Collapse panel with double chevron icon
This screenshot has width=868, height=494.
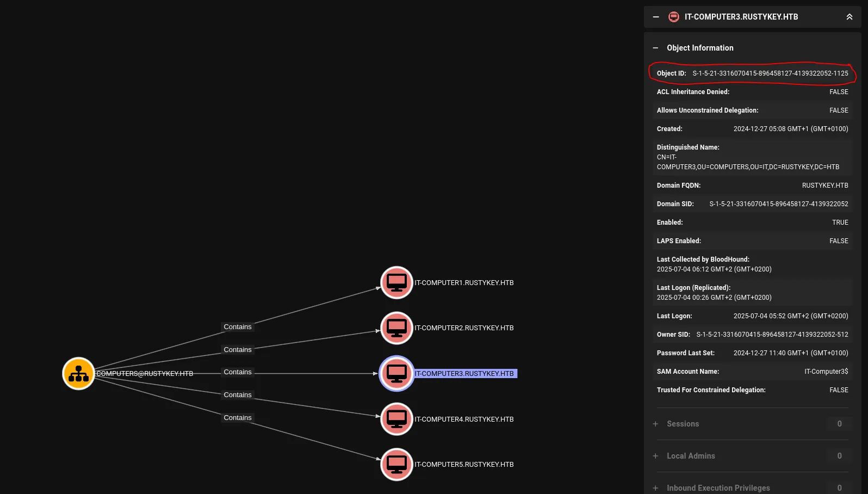[x=849, y=17]
